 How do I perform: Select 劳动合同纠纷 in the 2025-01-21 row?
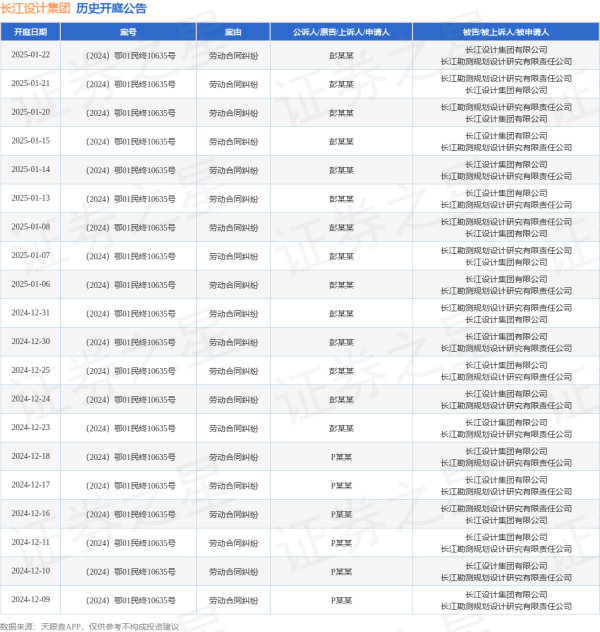pyautogui.click(x=233, y=84)
